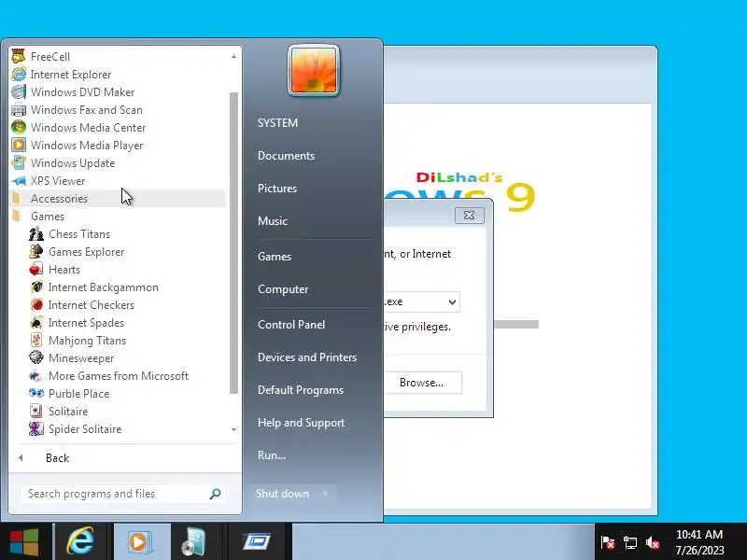This screenshot has height=560, width=747.
Task: Open the Music library
Action: (273, 221)
